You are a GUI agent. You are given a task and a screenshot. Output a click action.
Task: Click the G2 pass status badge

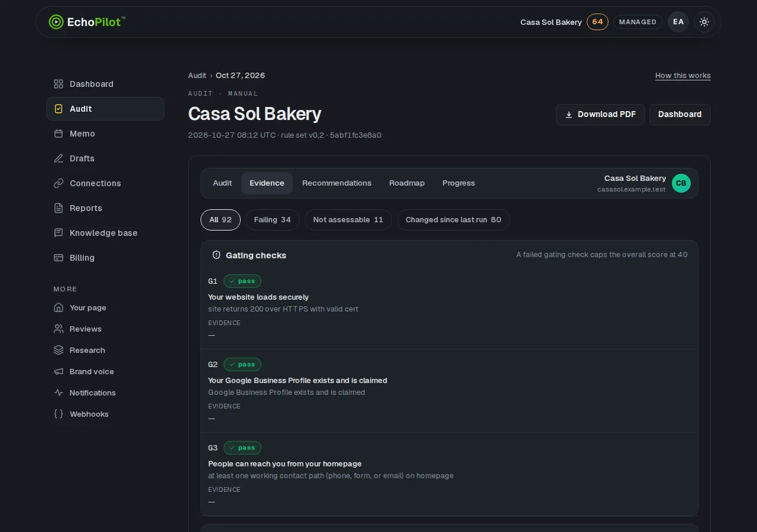coord(242,365)
